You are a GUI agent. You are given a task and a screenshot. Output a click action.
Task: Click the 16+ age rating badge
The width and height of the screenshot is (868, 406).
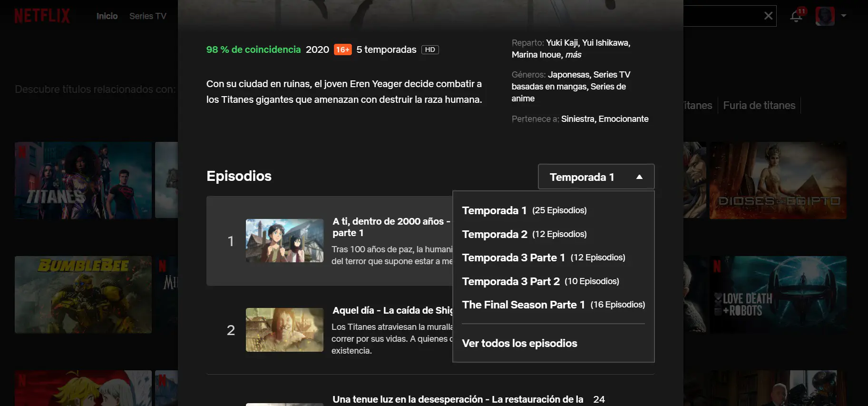[342, 50]
